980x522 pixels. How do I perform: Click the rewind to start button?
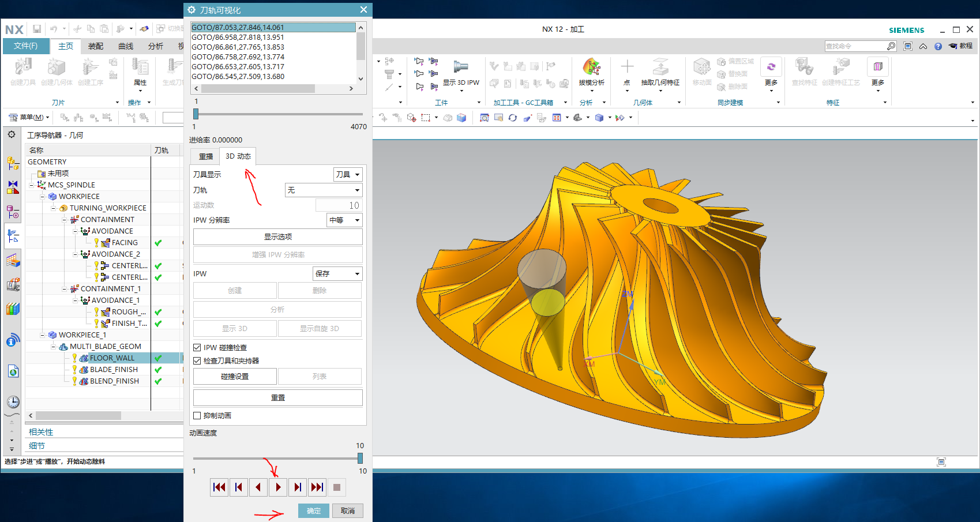tap(219, 487)
